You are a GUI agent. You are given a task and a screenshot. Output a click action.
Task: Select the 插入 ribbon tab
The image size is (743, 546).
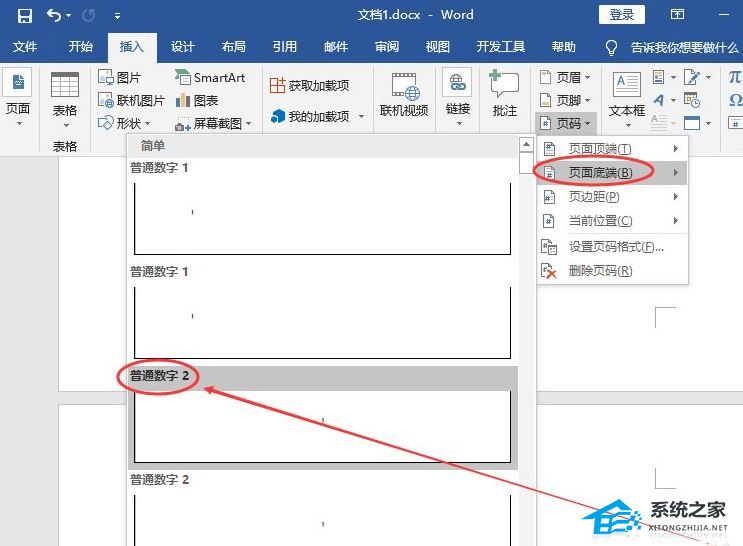tap(132, 46)
